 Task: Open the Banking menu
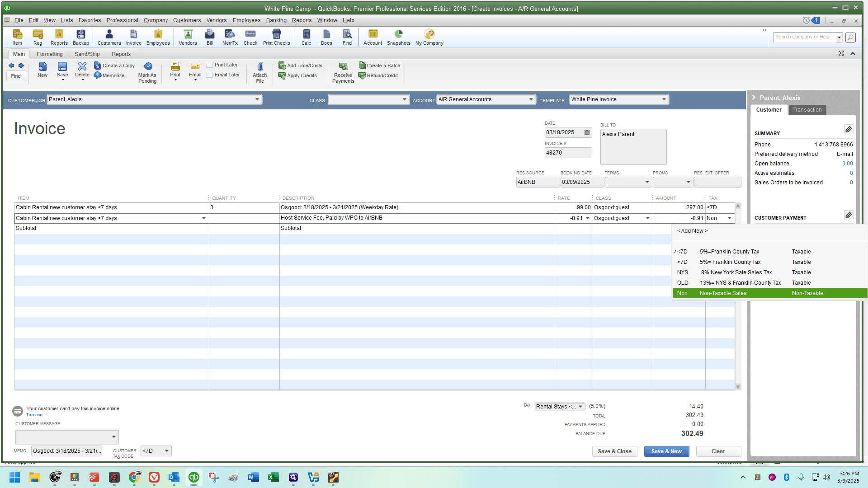[x=276, y=20]
